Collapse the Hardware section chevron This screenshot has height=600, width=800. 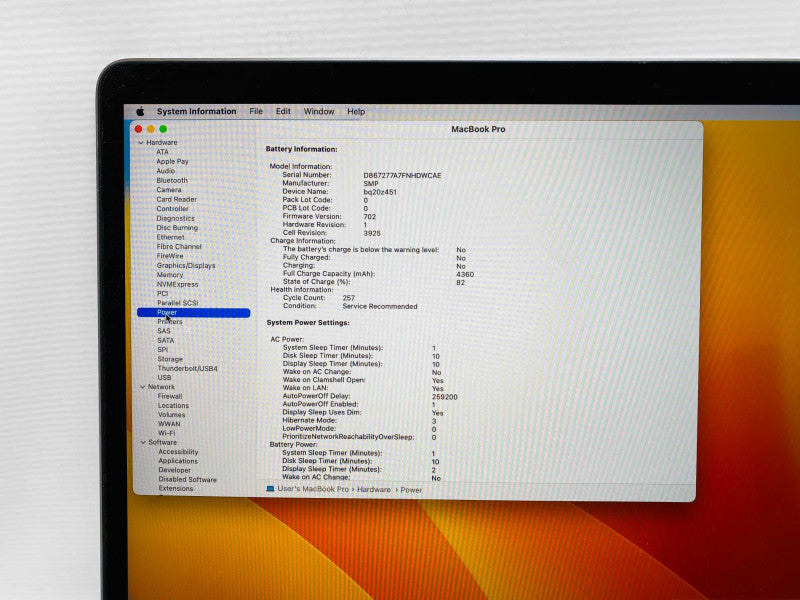pos(141,143)
